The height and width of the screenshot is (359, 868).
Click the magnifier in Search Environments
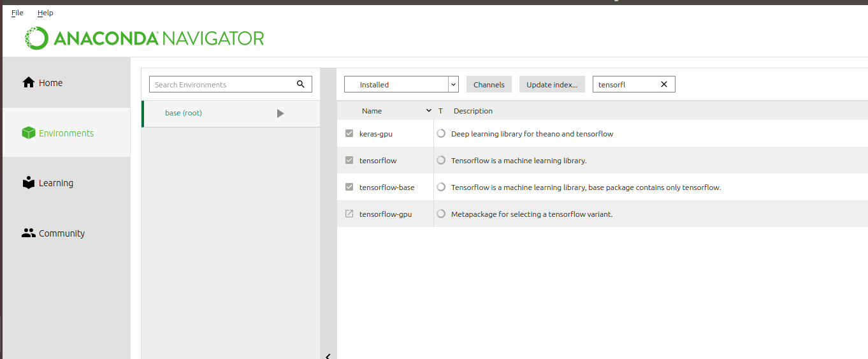coord(301,84)
